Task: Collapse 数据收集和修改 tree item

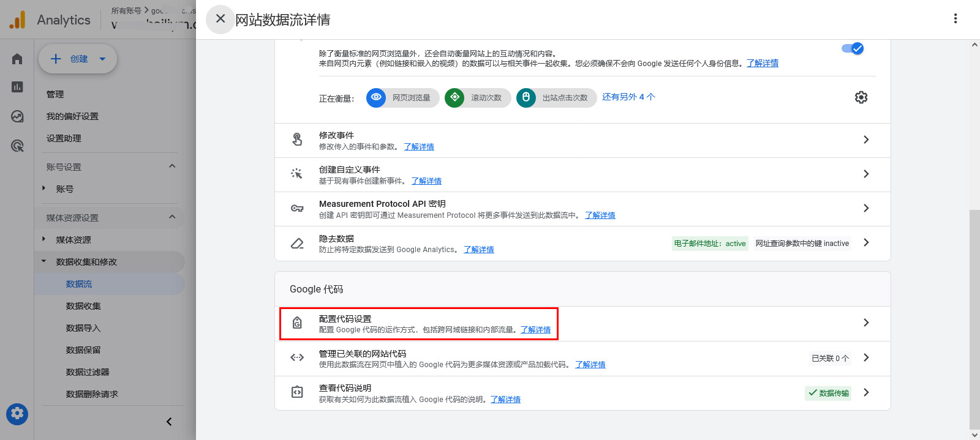Action: tap(43, 261)
